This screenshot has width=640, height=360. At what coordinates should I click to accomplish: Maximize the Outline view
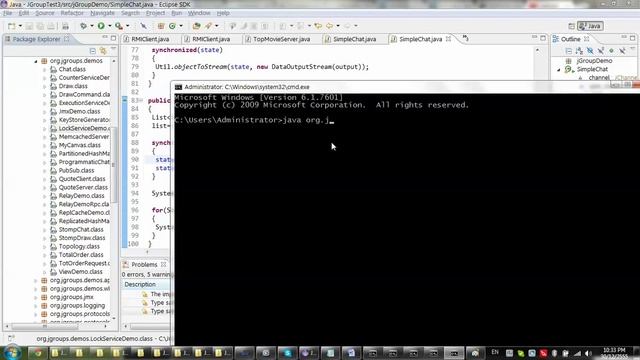633,38
